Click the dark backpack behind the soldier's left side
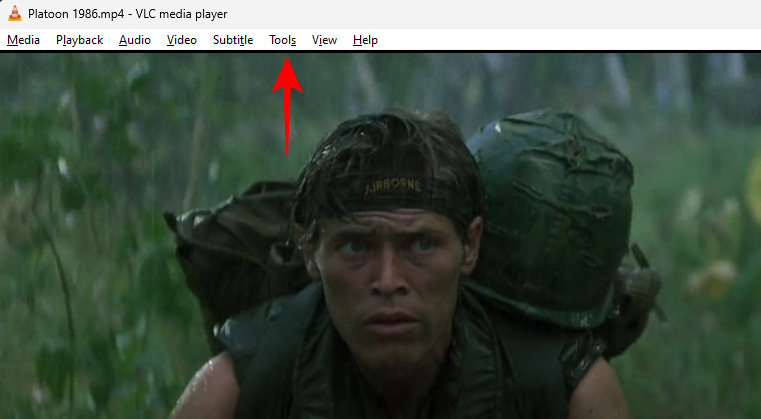 pyautogui.click(x=238, y=243)
